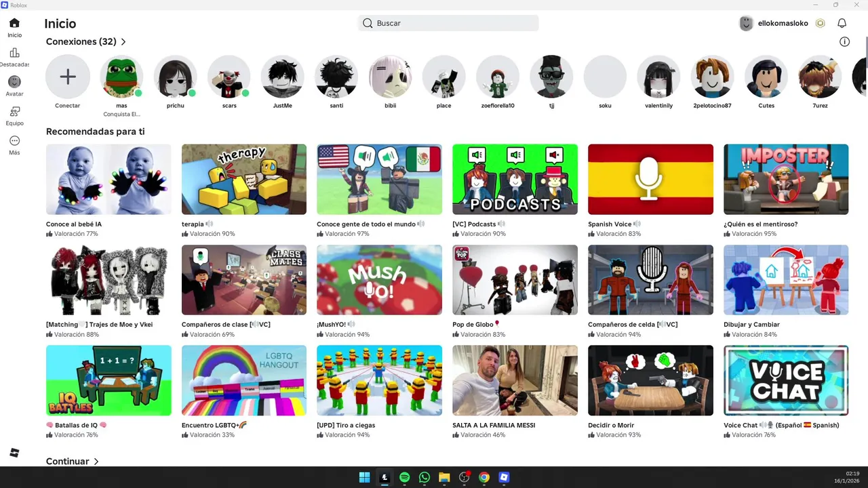Open friend place avatar
Image resolution: width=868 pixels, height=488 pixels.
pyautogui.click(x=444, y=77)
